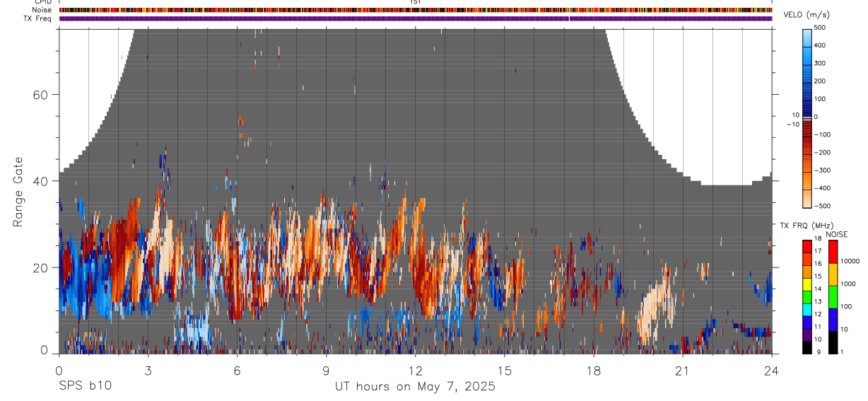
Task: Click the pale orange bottom of velocity colorbar
Action: click(x=808, y=200)
